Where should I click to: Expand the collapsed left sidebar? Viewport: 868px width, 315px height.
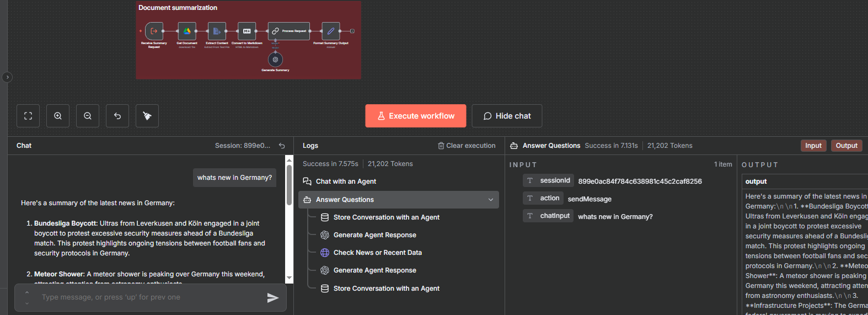tap(7, 77)
